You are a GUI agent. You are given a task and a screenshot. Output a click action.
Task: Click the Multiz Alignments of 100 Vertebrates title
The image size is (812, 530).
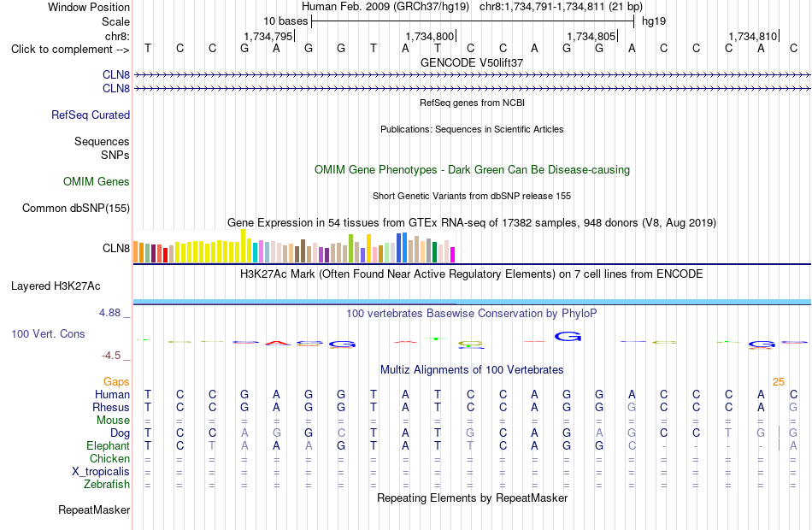(x=472, y=370)
